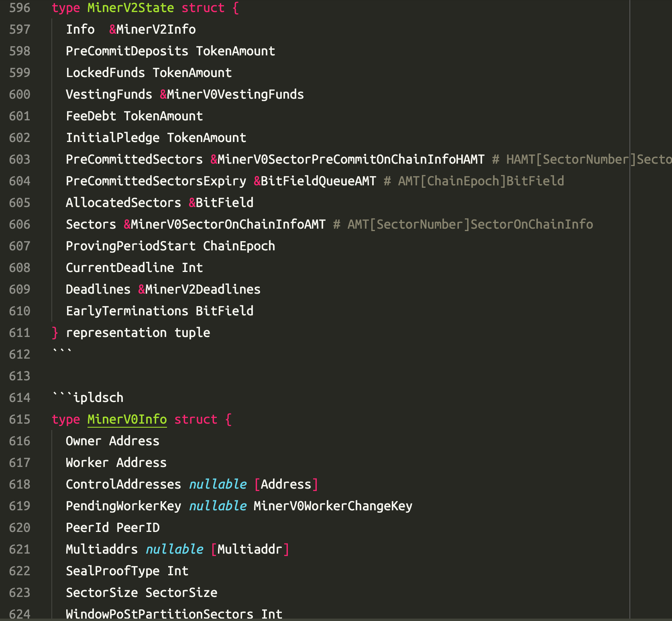Click the struct keyword on line 615

(196, 419)
